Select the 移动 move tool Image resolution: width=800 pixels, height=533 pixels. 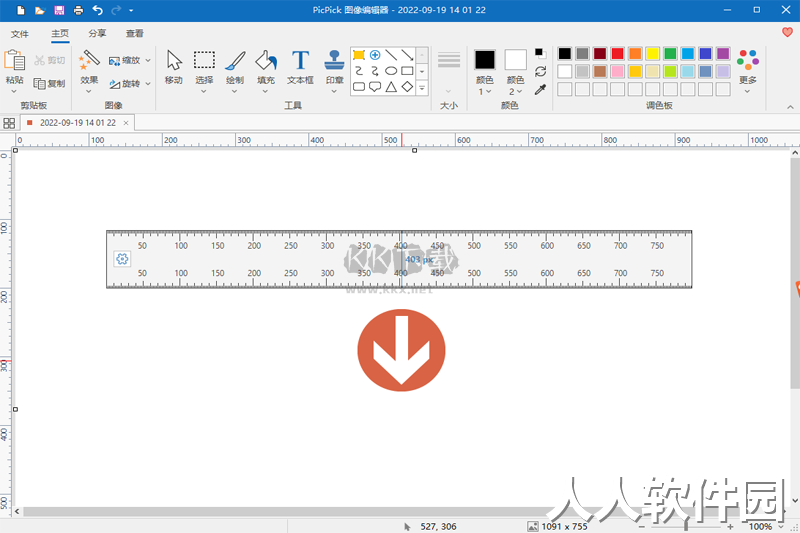(x=174, y=67)
